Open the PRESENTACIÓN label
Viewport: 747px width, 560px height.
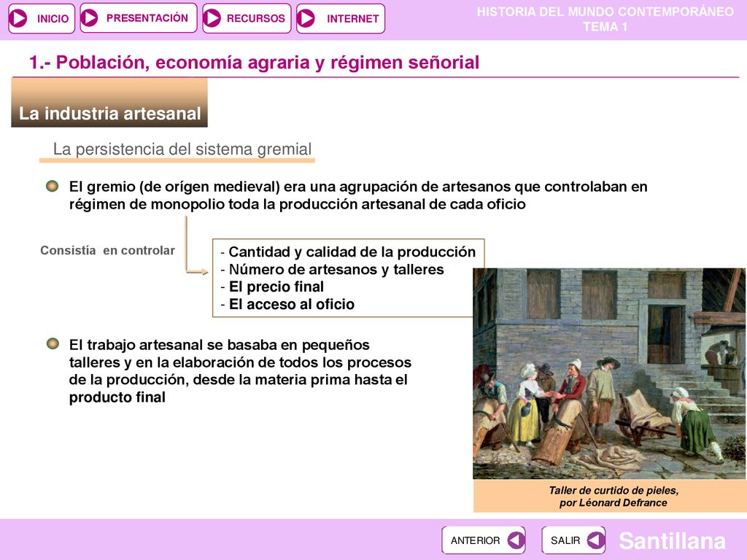click(x=147, y=18)
